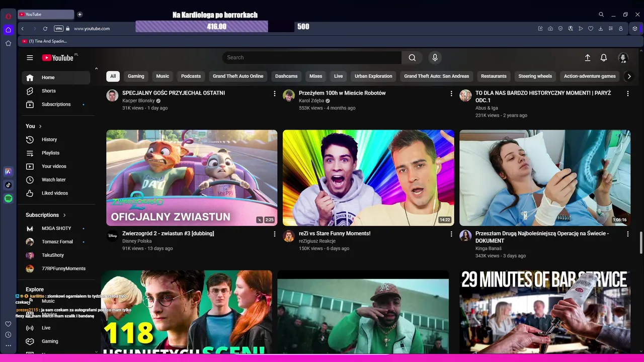Open options for reZi vs Stare video

pos(451,234)
